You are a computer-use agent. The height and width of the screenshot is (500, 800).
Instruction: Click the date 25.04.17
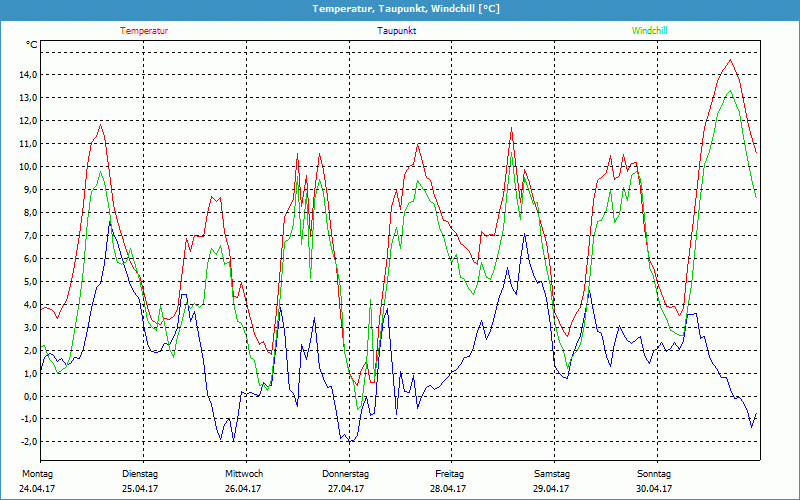coord(140,488)
